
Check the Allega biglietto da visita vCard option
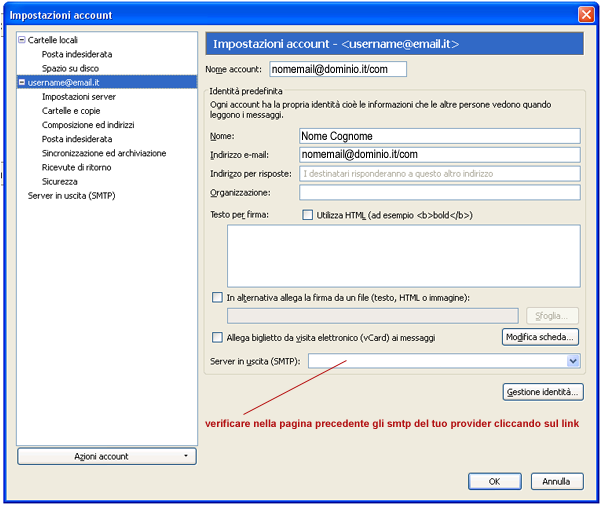click(x=217, y=337)
